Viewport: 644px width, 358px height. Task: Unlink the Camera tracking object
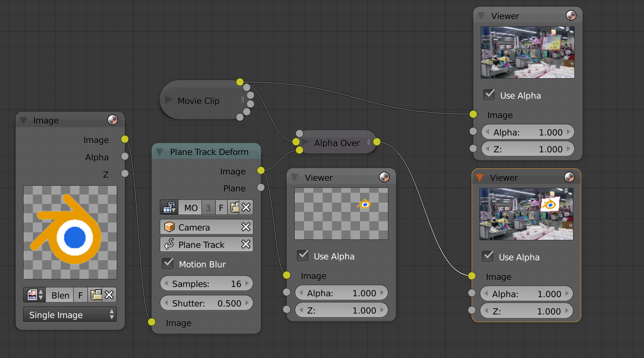point(245,227)
